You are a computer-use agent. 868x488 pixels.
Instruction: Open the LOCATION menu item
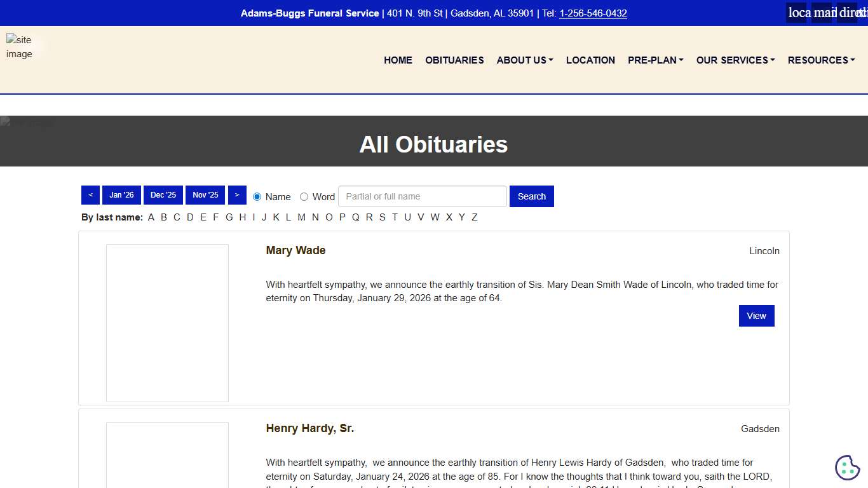(x=590, y=60)
